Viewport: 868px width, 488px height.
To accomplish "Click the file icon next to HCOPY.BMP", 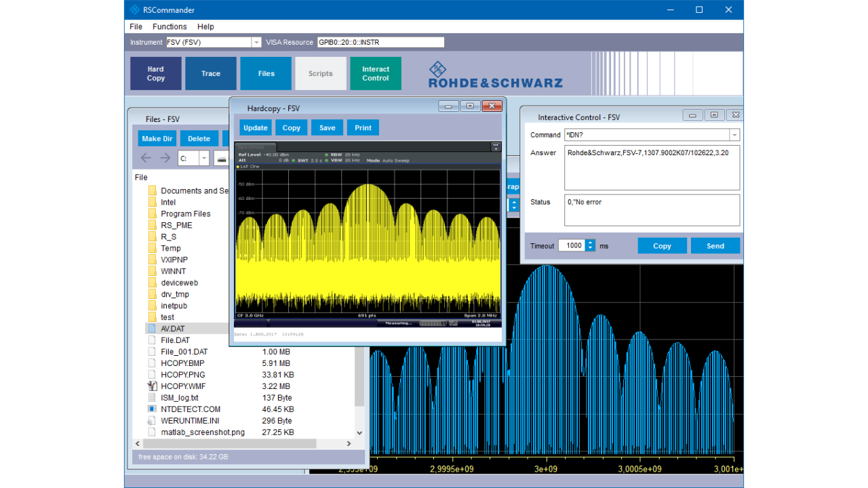I will tap(152, 363).
